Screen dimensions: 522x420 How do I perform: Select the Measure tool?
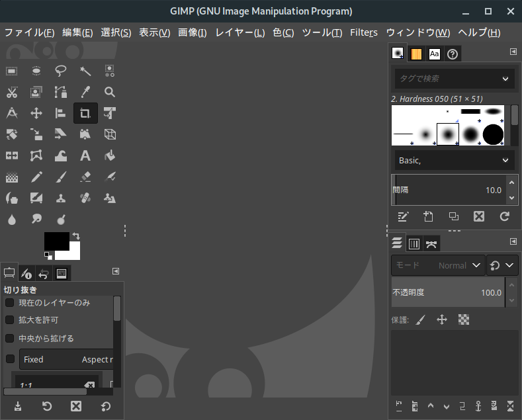point(12,114)
